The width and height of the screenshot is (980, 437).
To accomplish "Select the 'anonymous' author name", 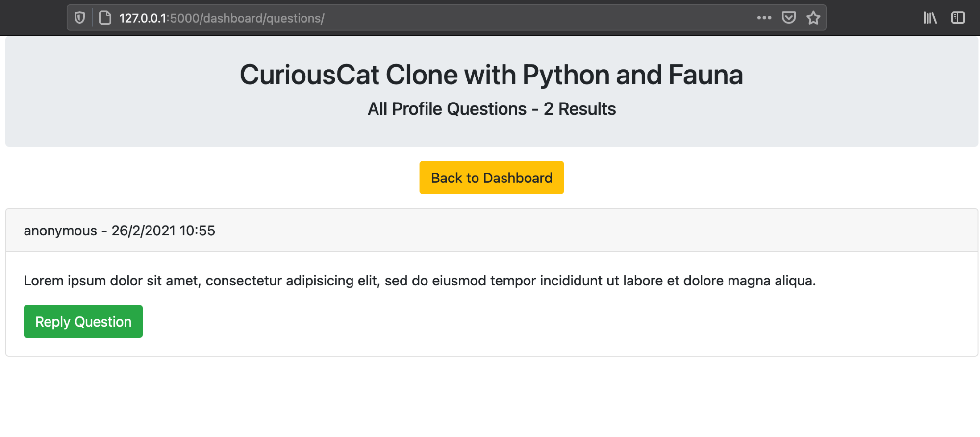I will [60, 231].
